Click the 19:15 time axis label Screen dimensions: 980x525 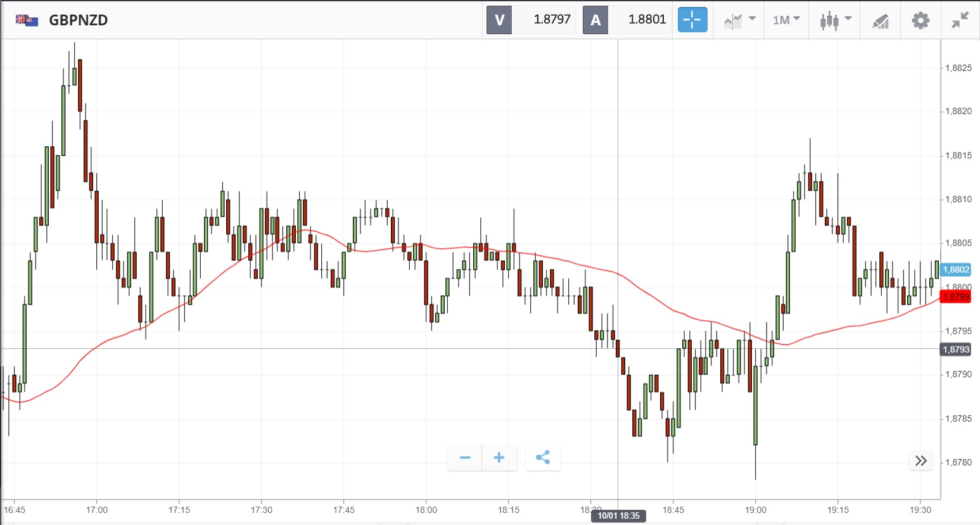[838, 510]
